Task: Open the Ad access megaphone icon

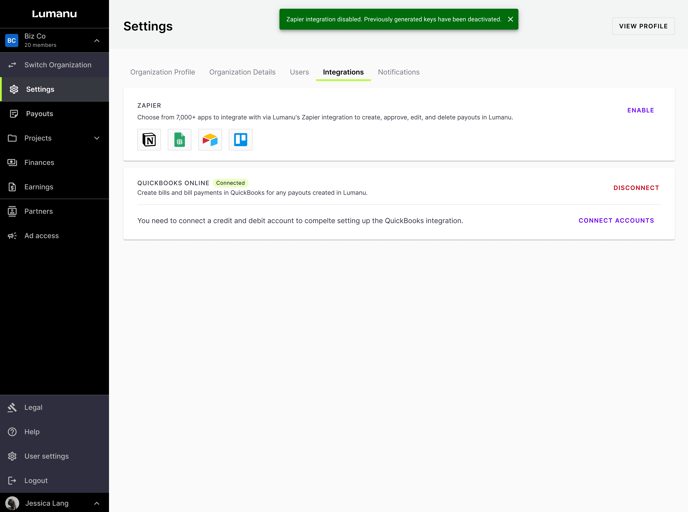Action: point(13,236)
